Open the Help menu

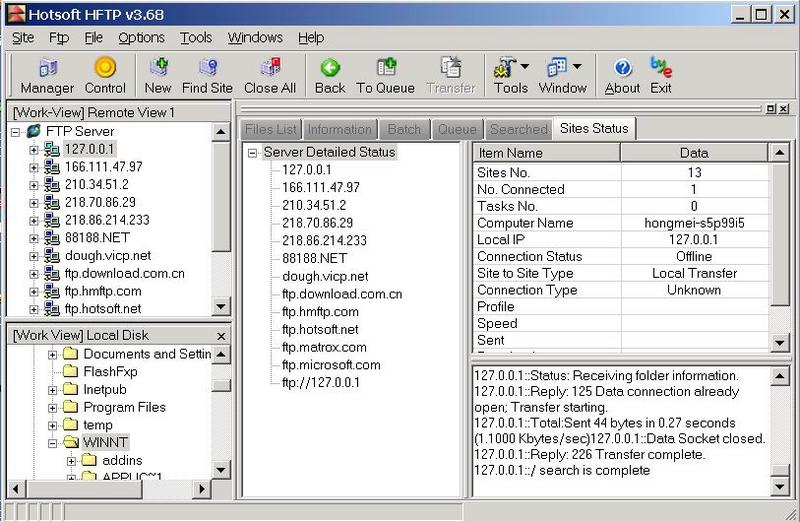(x=311, y=38)
